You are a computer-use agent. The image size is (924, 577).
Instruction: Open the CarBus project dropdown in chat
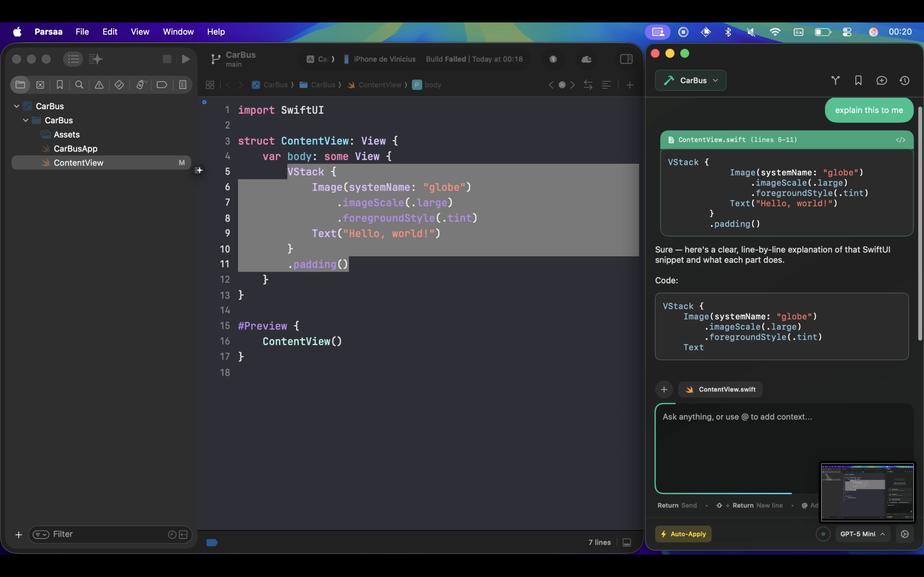691,80
